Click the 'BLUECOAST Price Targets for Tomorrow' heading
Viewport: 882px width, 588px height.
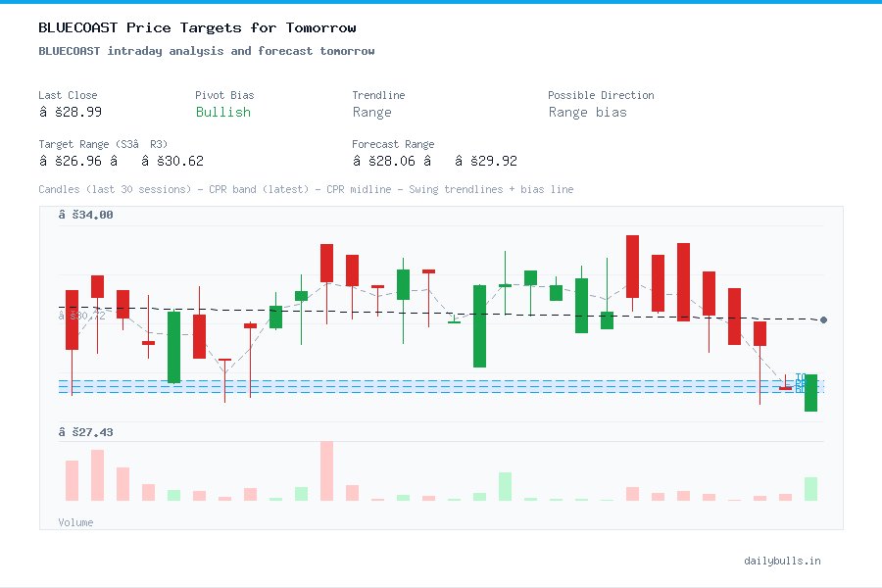click(x=197, y=27)
